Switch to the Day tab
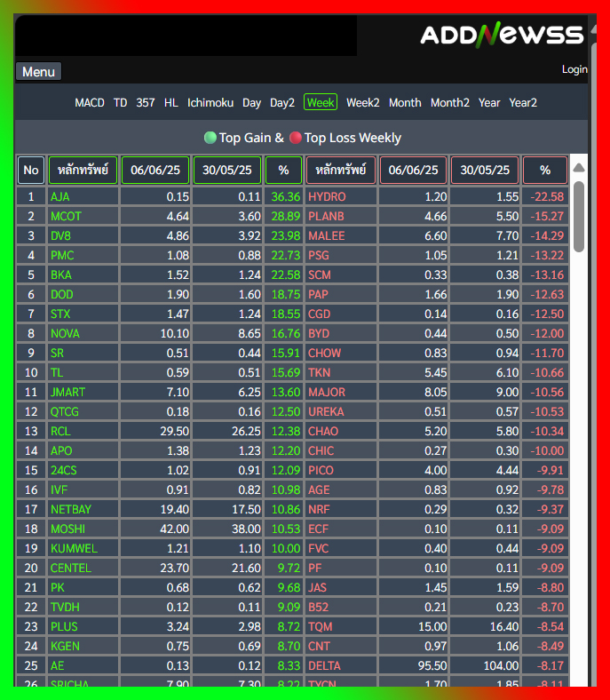Image resolution: width=610 pixels, height=700 pixels. click(x=251, y=103)
